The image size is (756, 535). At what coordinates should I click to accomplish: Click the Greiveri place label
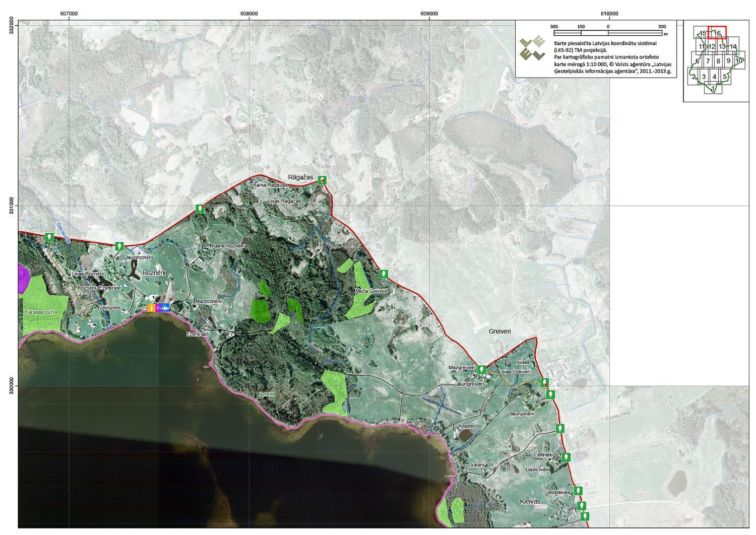point(499,331)
